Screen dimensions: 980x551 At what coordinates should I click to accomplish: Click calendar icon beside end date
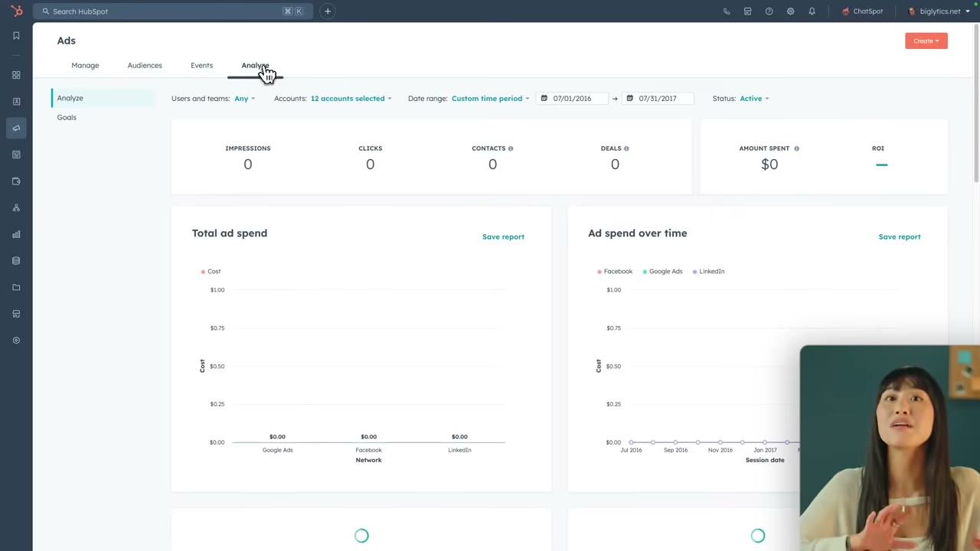pos(630,98)
